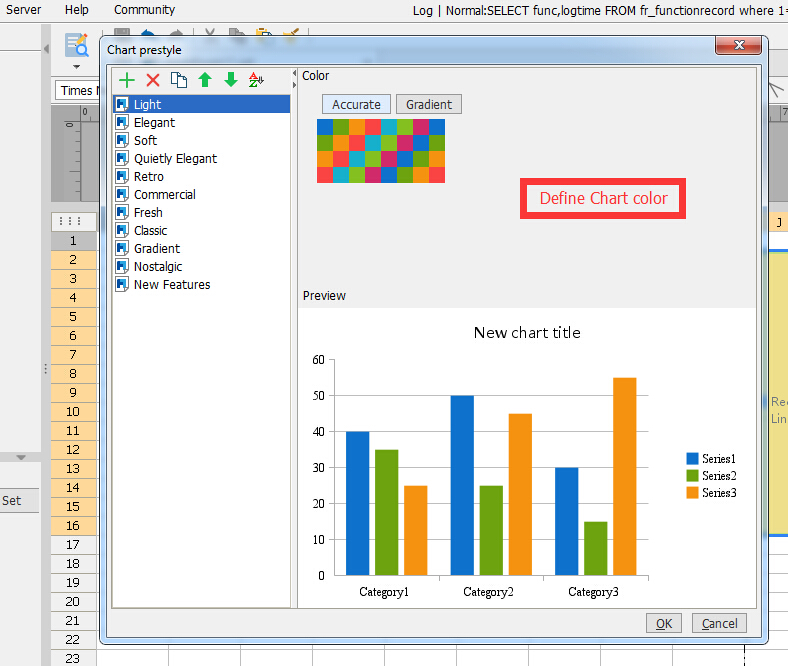
Task: Click the Series3 legend entry
Action: point(711,493)
